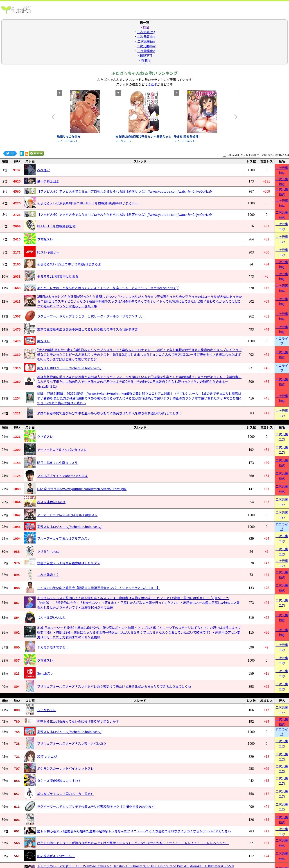Select 二次元裏dec in the board list

click(x=146, y=37)
